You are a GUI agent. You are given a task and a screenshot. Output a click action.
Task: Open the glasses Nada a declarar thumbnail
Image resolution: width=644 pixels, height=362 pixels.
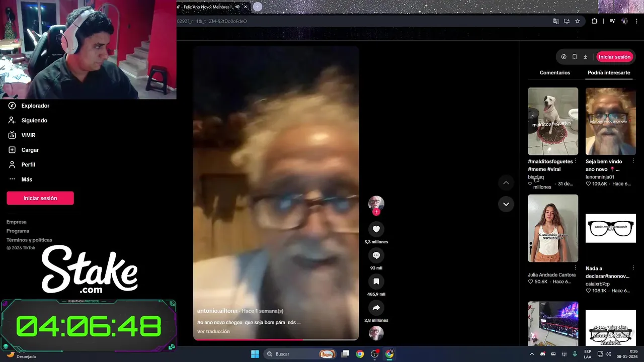(610, 228)
